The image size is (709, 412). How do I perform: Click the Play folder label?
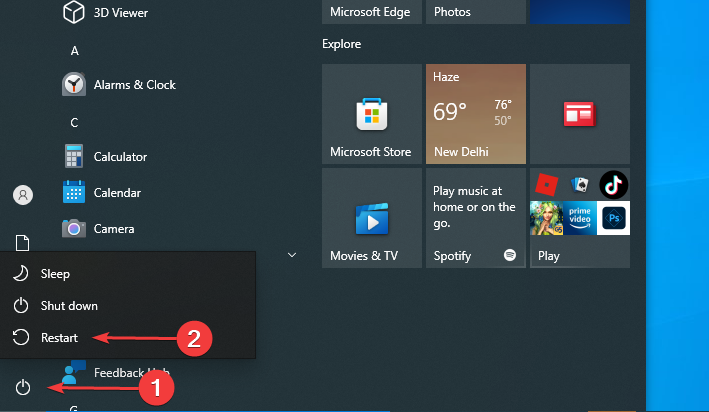pos(548,256)
